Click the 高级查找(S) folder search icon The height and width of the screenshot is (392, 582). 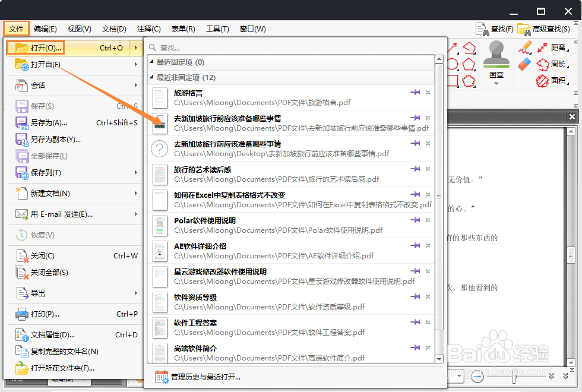(524, 29)
